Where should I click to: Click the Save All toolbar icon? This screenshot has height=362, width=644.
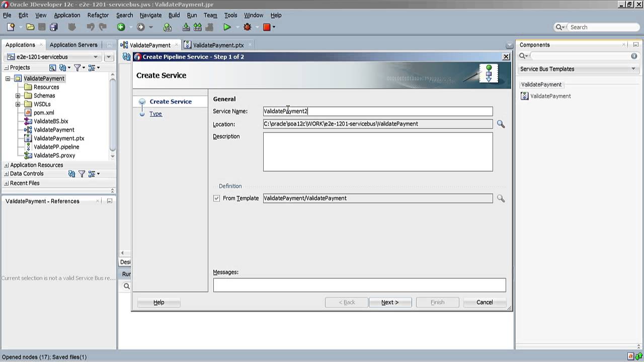click(x=54, y=27)
